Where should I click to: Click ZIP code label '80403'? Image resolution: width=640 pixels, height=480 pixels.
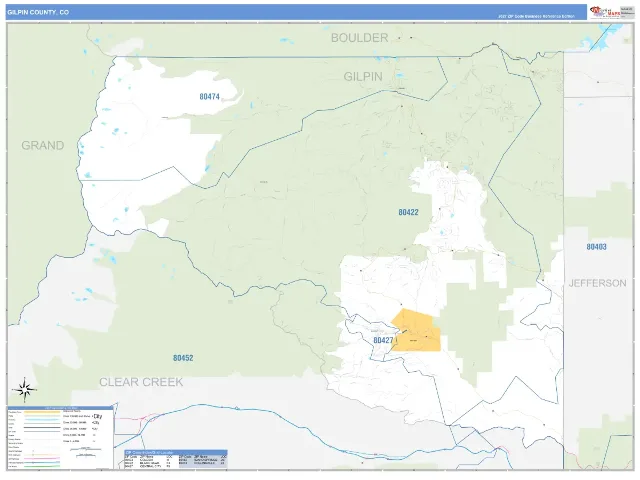click(x=596, y=247)
